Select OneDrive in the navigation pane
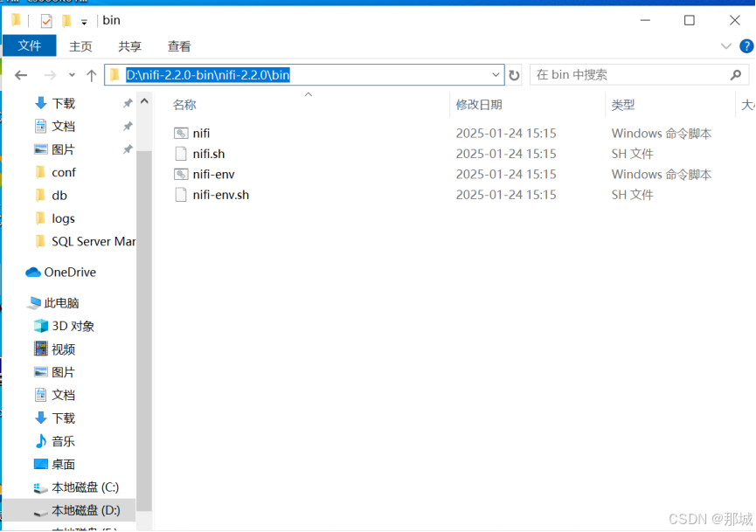This screenshot has width=756, height=532. point(70,273)
